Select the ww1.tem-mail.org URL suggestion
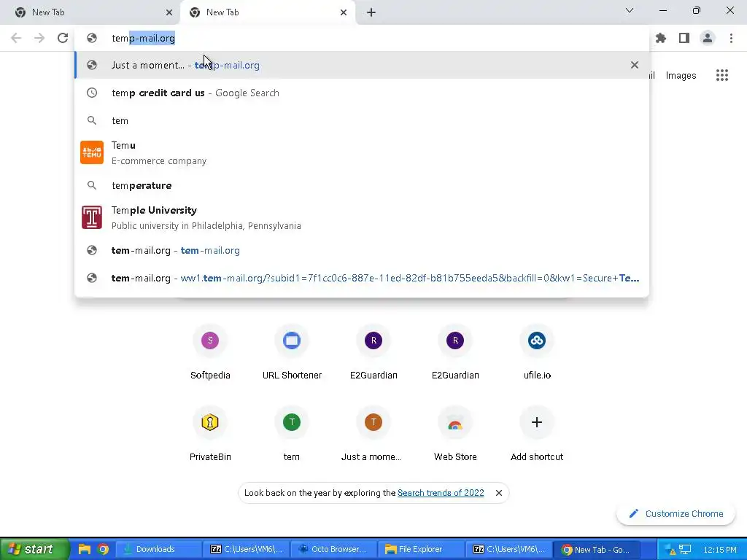 coord(362,278)
